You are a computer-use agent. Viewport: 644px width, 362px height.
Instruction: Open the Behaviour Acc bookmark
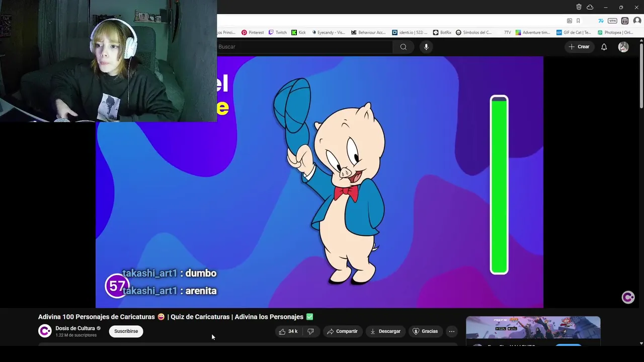point(368,33)
